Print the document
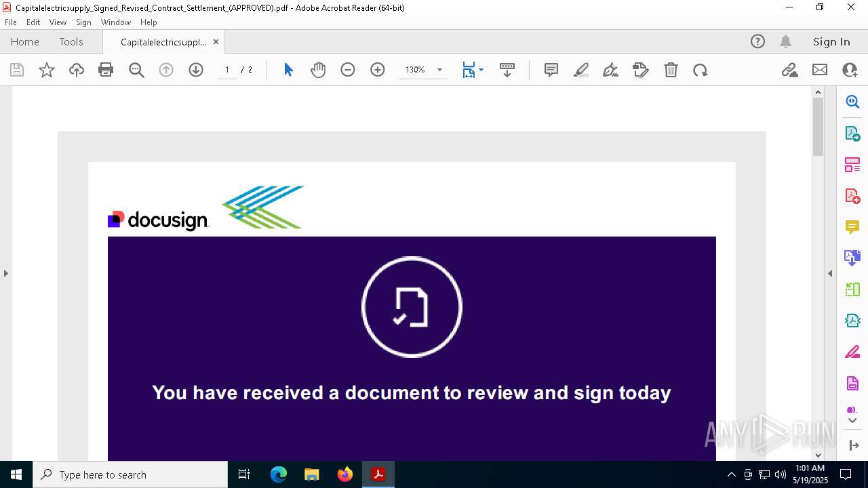 click(x=106, y=70)
